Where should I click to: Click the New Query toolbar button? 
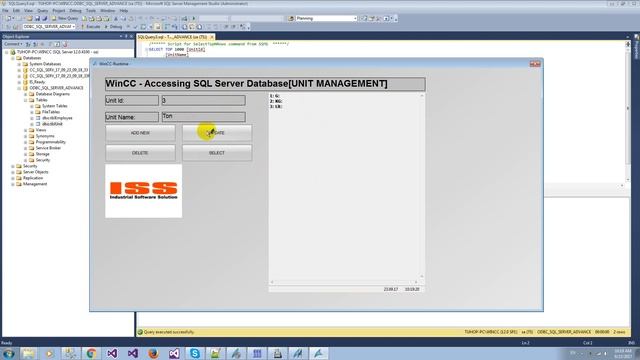tap(65, 18)
